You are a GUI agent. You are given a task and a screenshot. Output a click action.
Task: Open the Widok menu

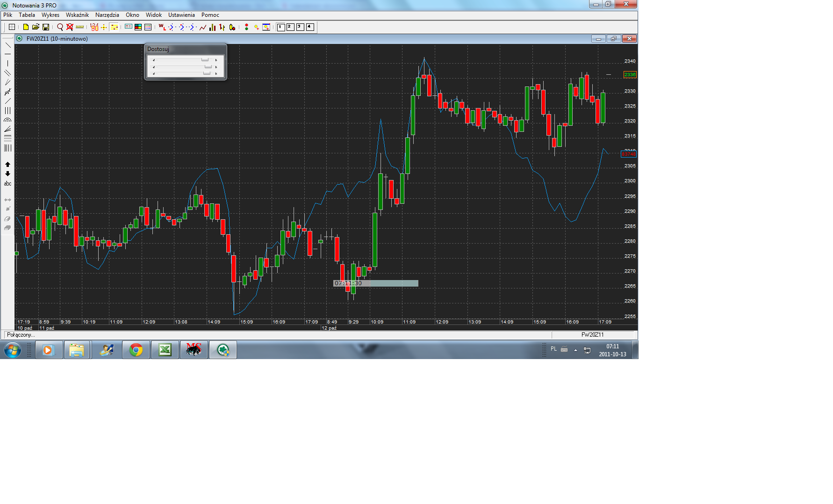[154, 15]
